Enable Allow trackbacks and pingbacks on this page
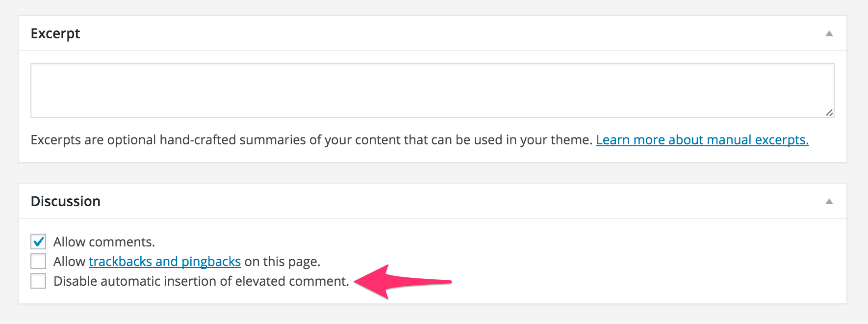 click(38, 261)
